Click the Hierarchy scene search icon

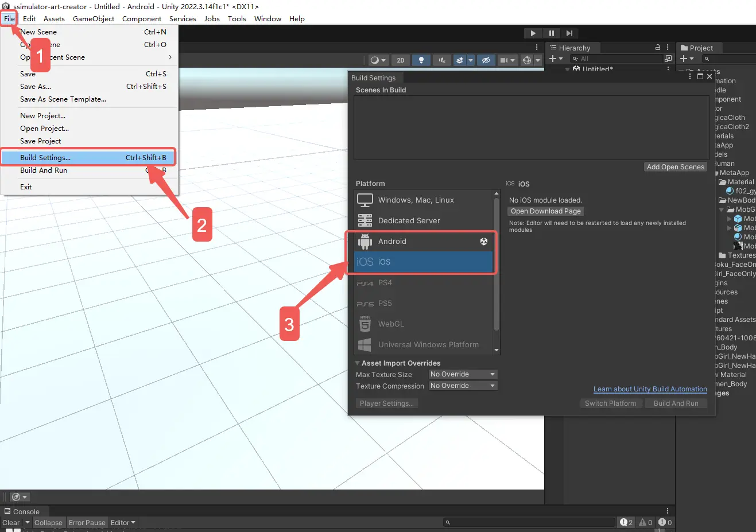click(668, 59)
